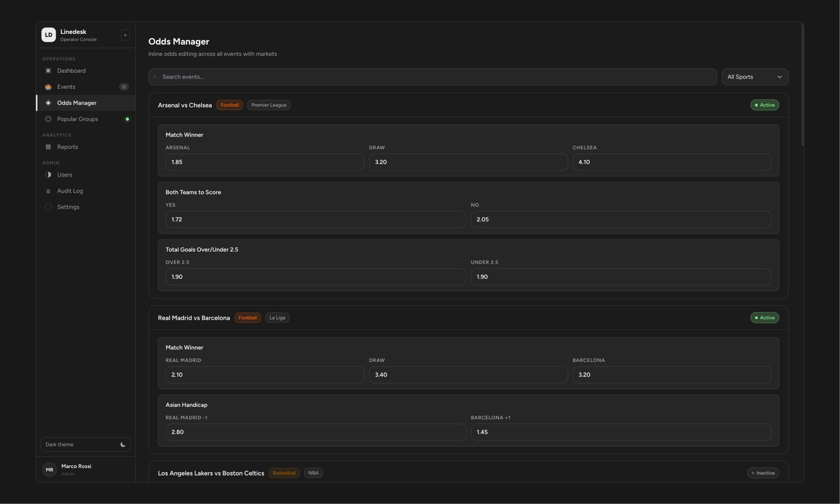The width and height of the screenshot is (840, 504).
Task: Open Dashboard in the sidebar
Action: tap(86, 70)
